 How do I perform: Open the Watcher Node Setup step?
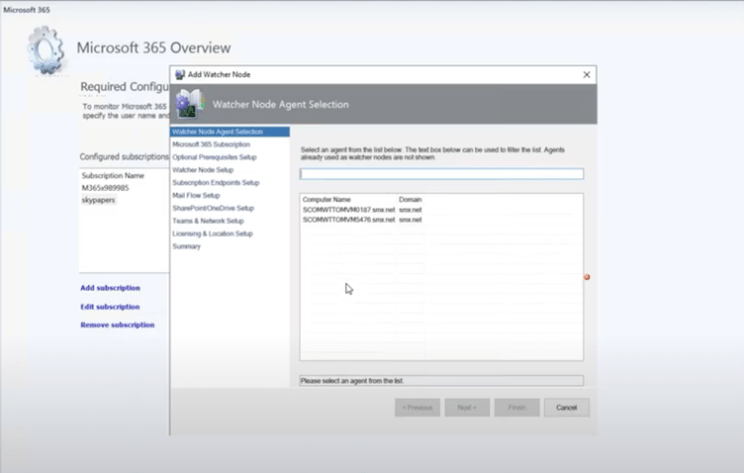point(203,170)
